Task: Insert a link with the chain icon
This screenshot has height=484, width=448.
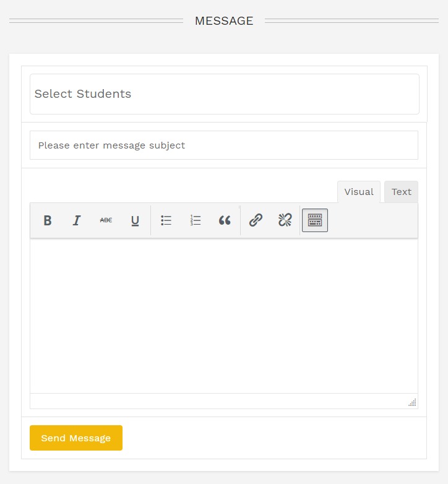Action: click(256, 220)
